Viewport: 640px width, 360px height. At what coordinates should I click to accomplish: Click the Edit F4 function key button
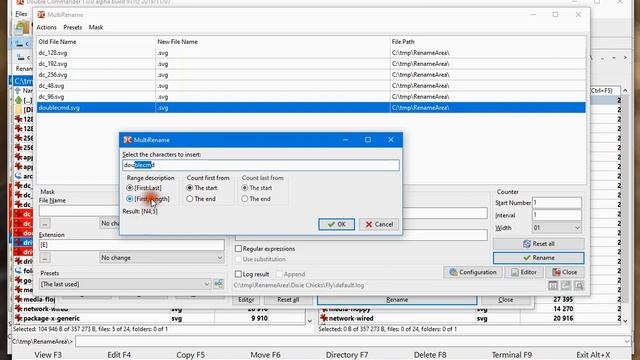point(119,355)
